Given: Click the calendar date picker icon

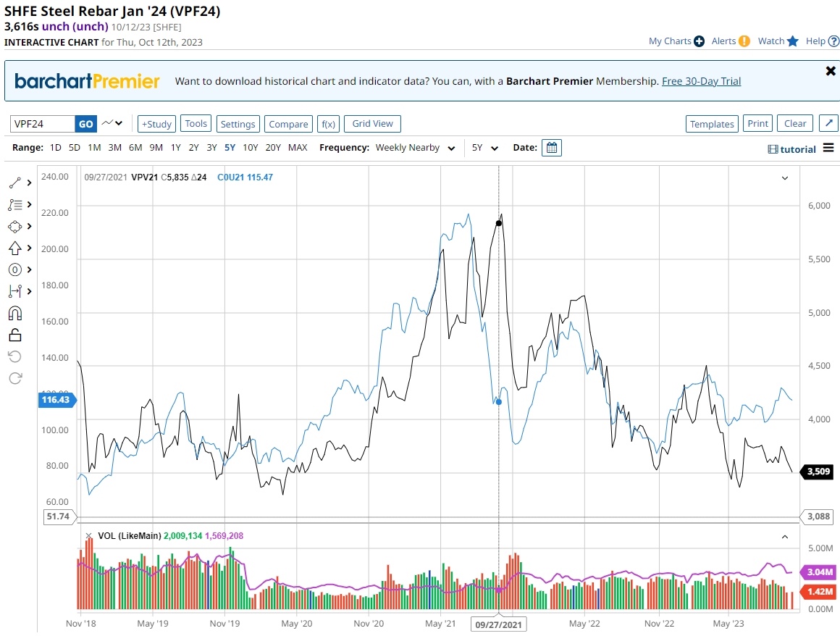Looking at the screenshot, I should coord(552,148).
